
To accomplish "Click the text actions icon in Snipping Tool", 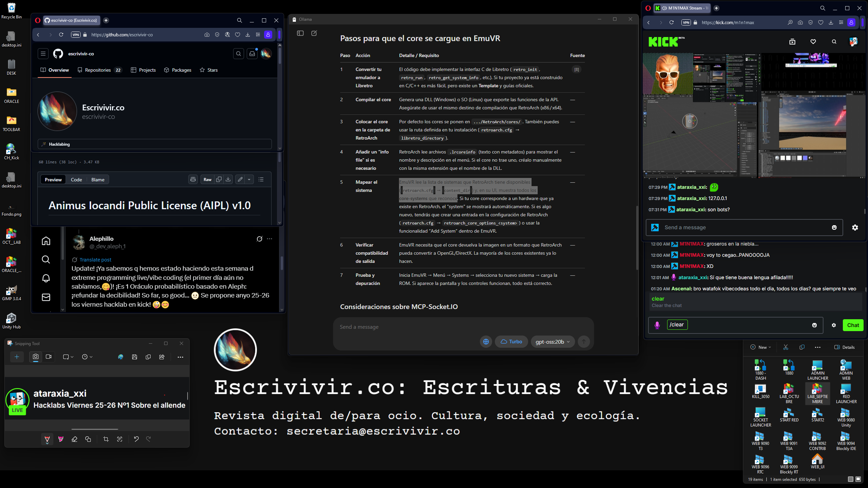I will pyautogui.click(x=120, y=439).
